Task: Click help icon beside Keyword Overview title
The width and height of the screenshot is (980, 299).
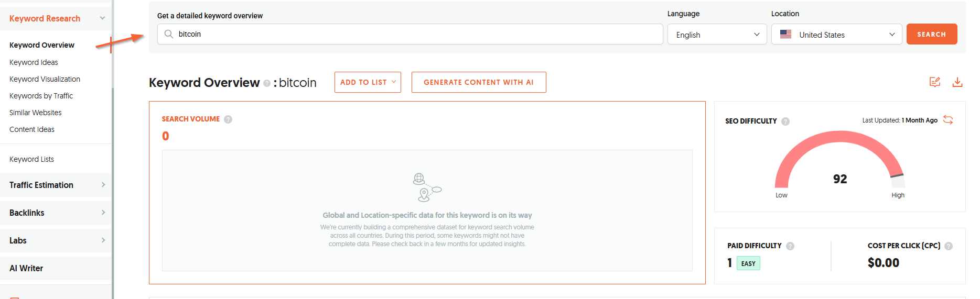Action: 267,83
